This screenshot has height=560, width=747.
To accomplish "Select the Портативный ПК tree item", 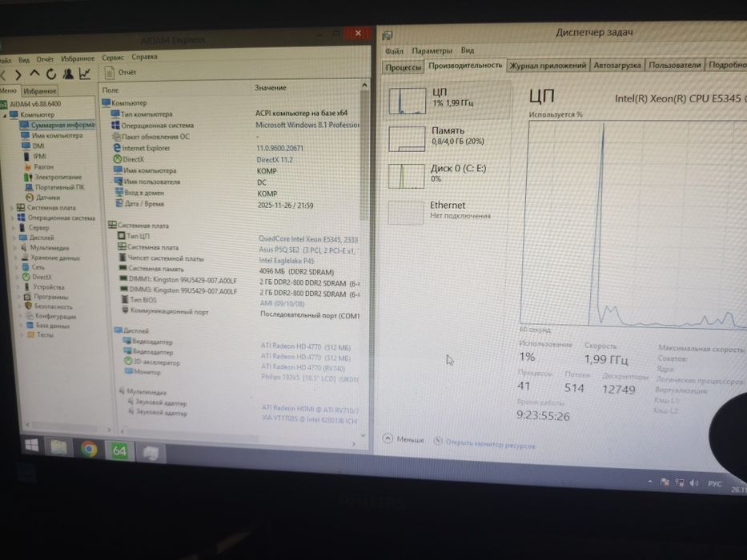I will (54, 187).
